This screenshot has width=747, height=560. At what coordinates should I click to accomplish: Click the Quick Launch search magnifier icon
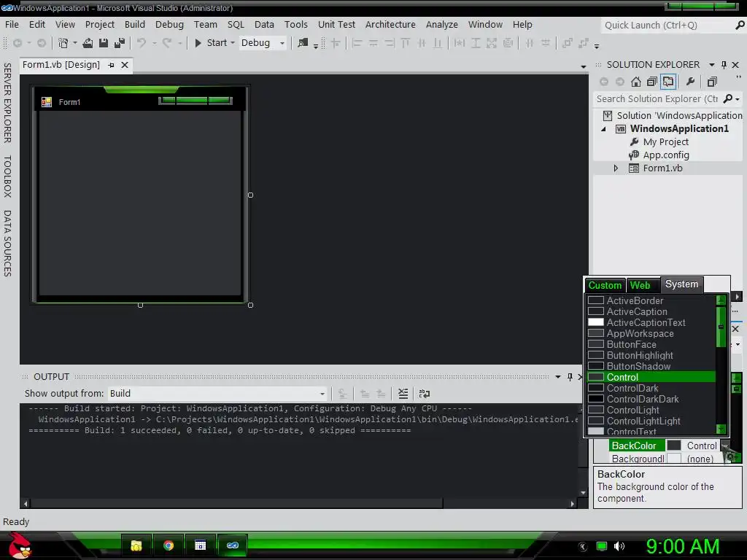point(740,26)
